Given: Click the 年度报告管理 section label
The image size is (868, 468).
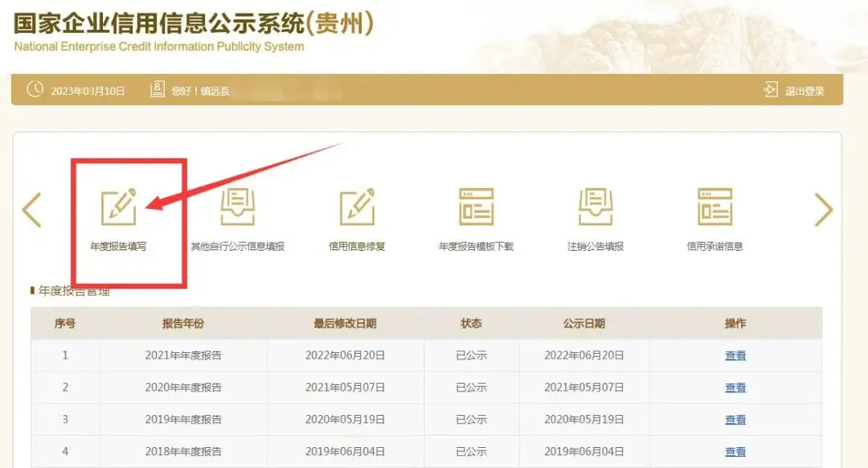Looking at the screenshot, I should click(71, 293).
